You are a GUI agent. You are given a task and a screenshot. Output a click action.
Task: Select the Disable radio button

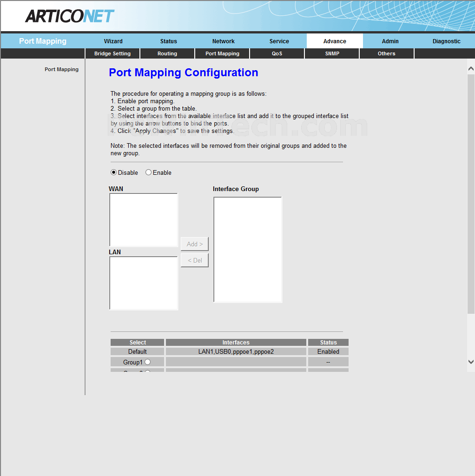coord(113,172)
